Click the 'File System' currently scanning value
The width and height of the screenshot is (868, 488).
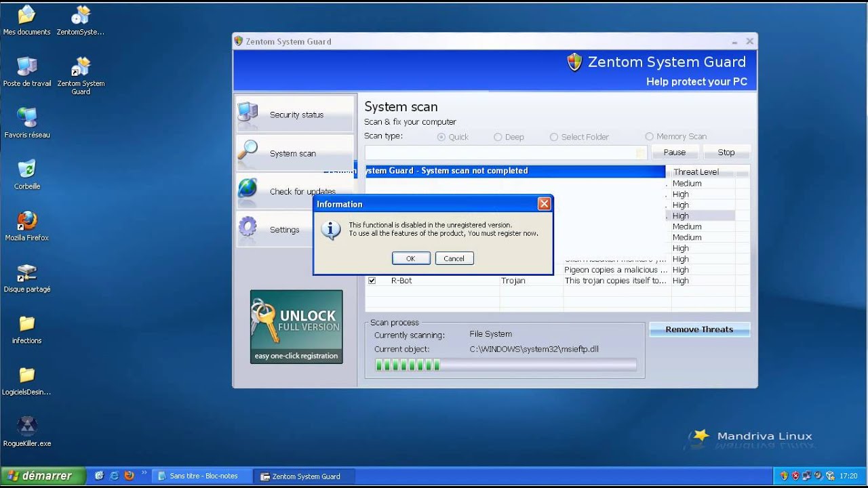click(491, 334)
